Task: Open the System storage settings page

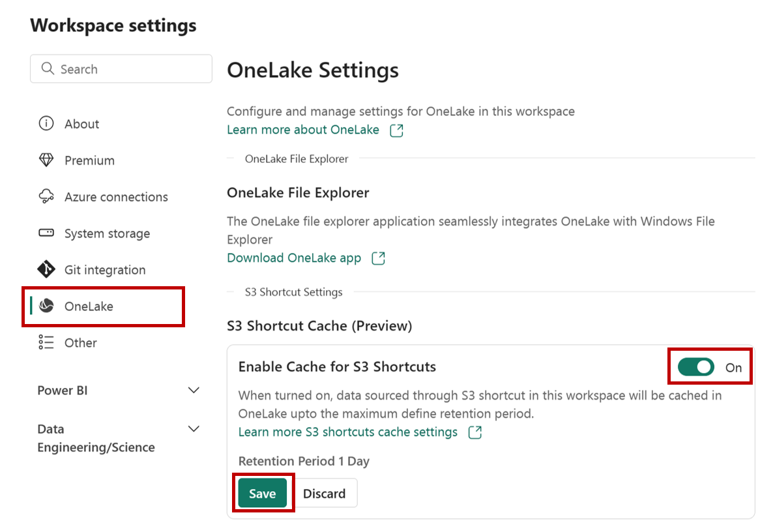Action: pos(107,233)
